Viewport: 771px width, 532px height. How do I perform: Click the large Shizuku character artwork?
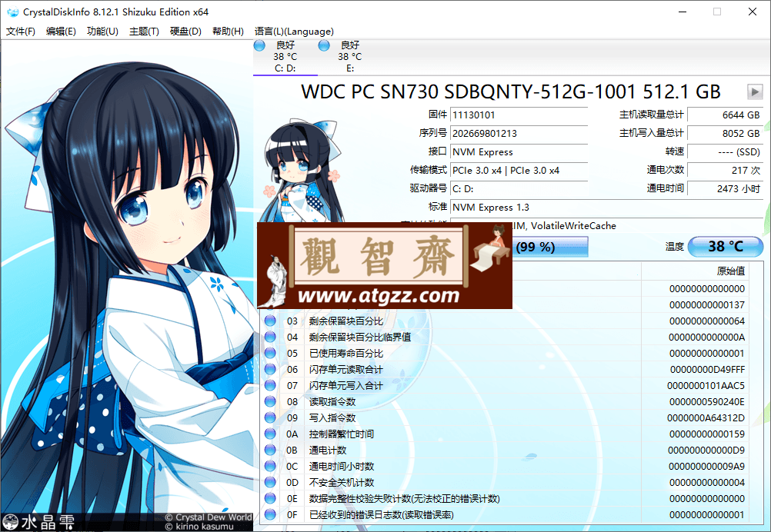click(x=127, y=285)
